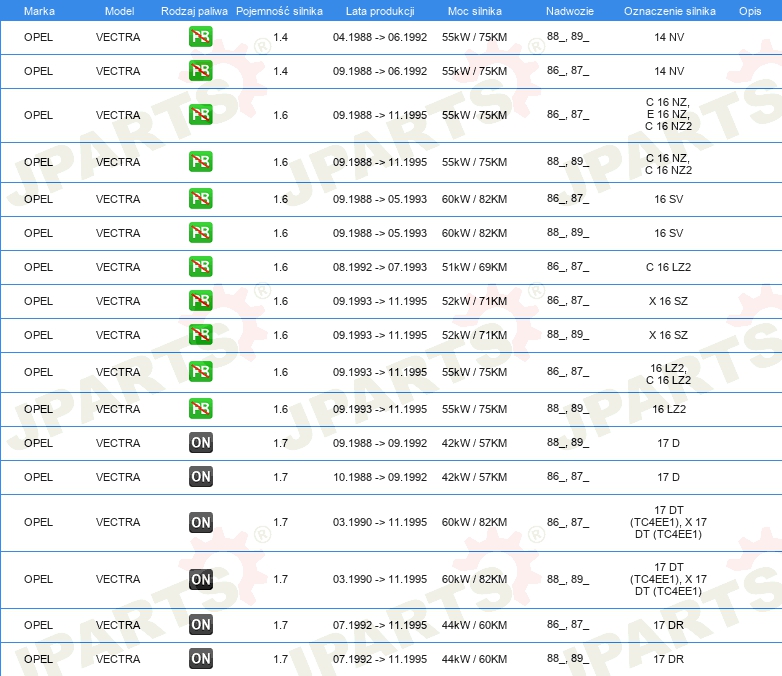This screenshot has width=782, height=676.
Task: Select the date cell 09.1988 -> 06.1992
Action: (380, 71)
